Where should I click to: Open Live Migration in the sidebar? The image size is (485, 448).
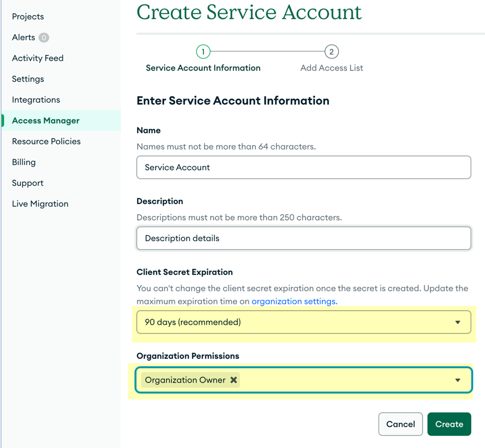[40, 204]
